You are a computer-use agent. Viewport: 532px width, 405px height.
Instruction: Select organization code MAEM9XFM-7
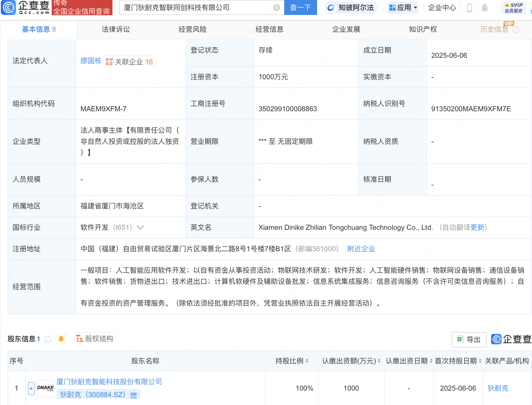point(103,109)
